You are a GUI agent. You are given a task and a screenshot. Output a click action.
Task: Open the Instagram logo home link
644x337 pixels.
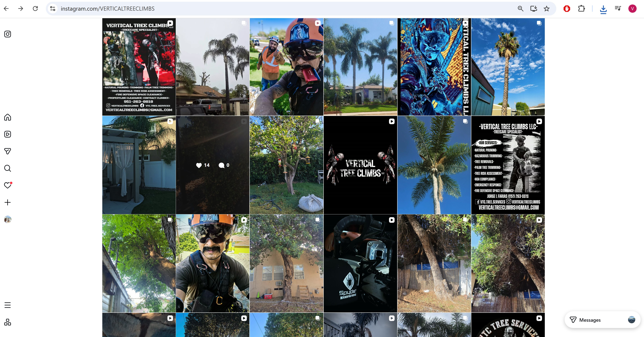pyautogui.click(x=8, y=34)
